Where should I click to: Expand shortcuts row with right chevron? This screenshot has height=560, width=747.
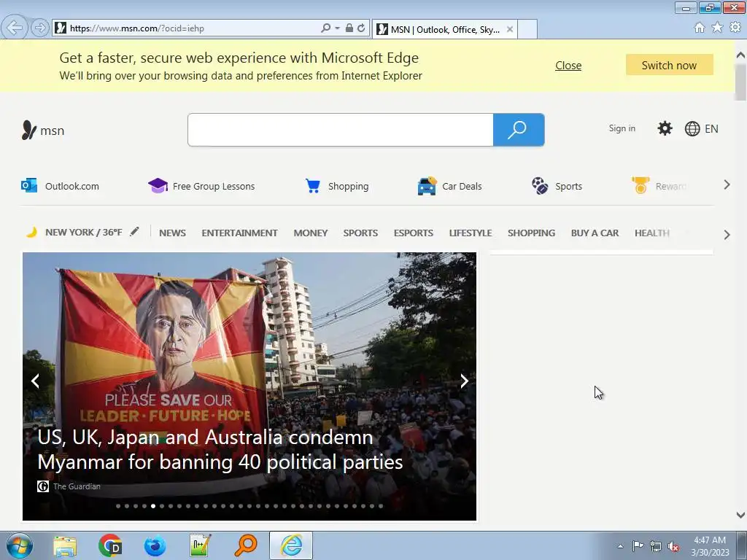[x=727, y=184]
